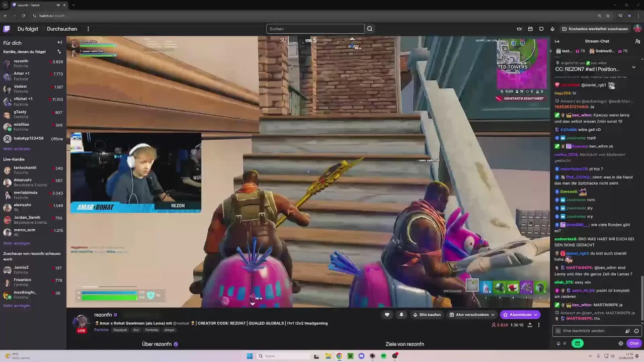Click the rezonfn streamer avatar with LIVE badge
The image size is (644, 362).
[80, 323]
